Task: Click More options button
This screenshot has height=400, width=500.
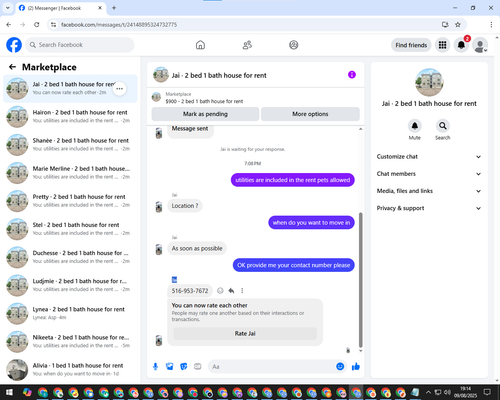Action: pyautogui.click(x=310, y=114)
